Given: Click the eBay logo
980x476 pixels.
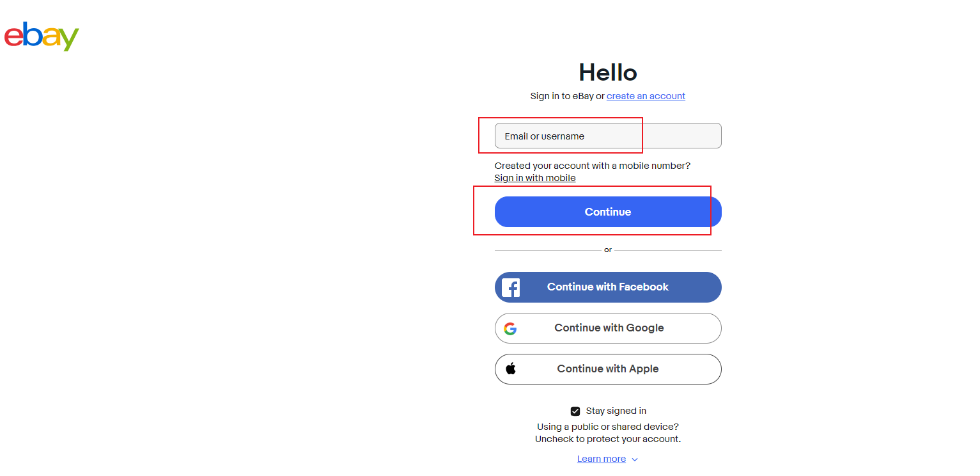Looking at the screenshot, I should [42, 36].
